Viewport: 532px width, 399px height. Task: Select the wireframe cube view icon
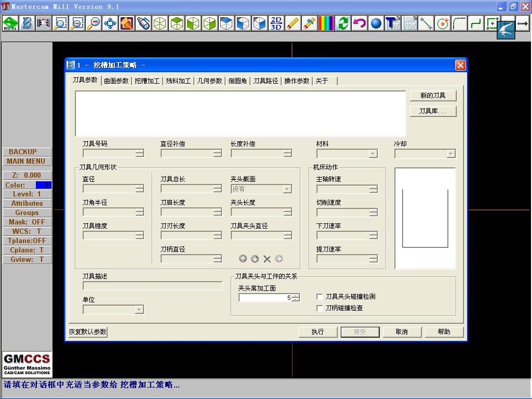(160, 23)
